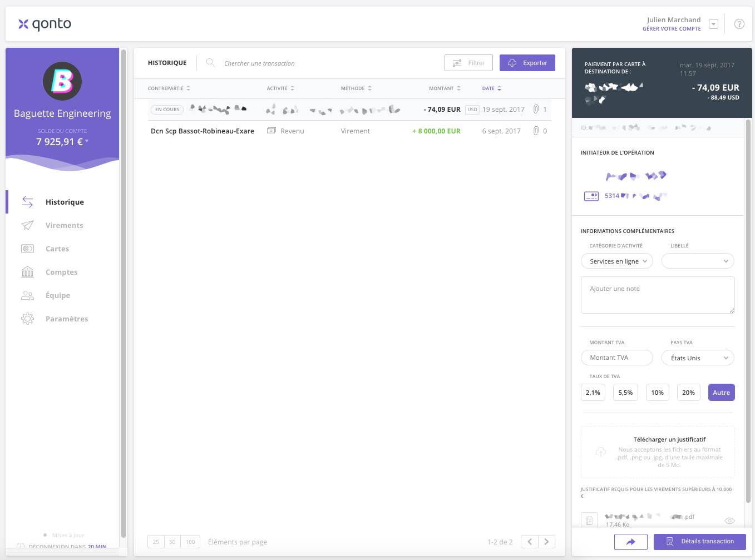Click the share arrow button

(631, 542)
